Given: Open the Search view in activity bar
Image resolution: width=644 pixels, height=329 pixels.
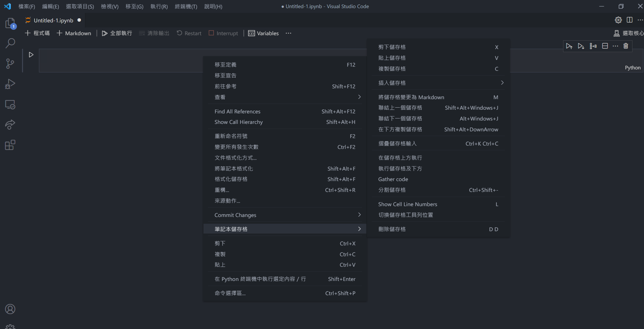Looking at the screenshot, I should (x=10, y=43).
